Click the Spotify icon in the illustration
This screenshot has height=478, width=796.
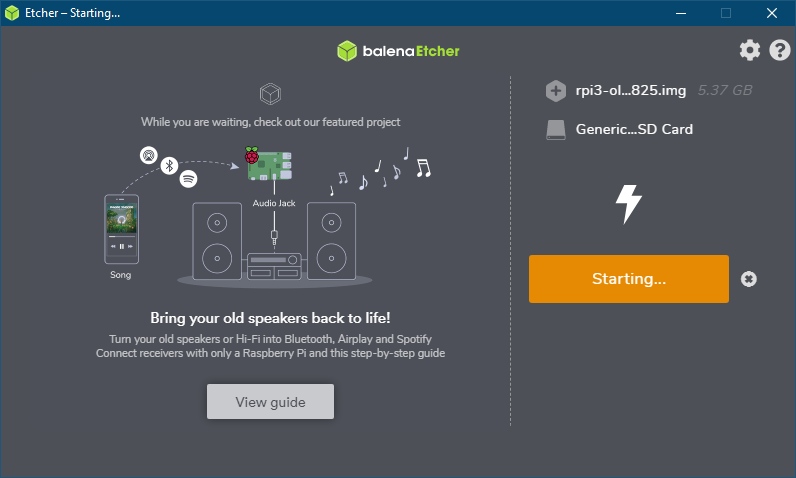click(188, 179)
